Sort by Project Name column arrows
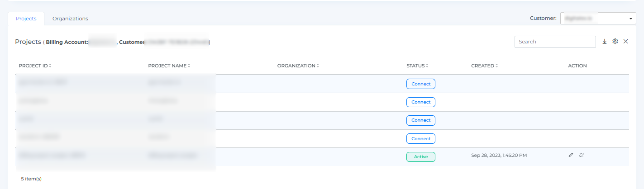The image size is (644, 189). [x=189, y=66]
